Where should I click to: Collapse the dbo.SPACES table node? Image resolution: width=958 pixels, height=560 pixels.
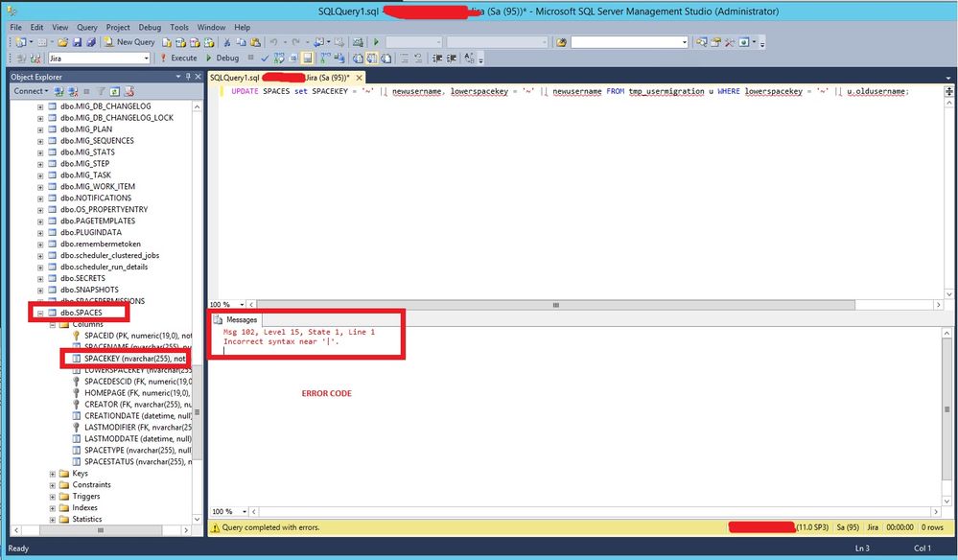40,314
